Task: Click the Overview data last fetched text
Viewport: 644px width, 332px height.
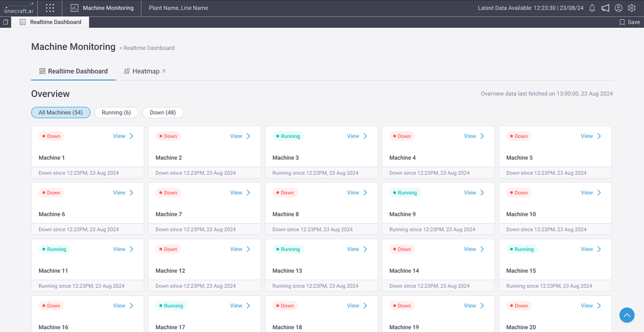Action: (x=546, y=94)
